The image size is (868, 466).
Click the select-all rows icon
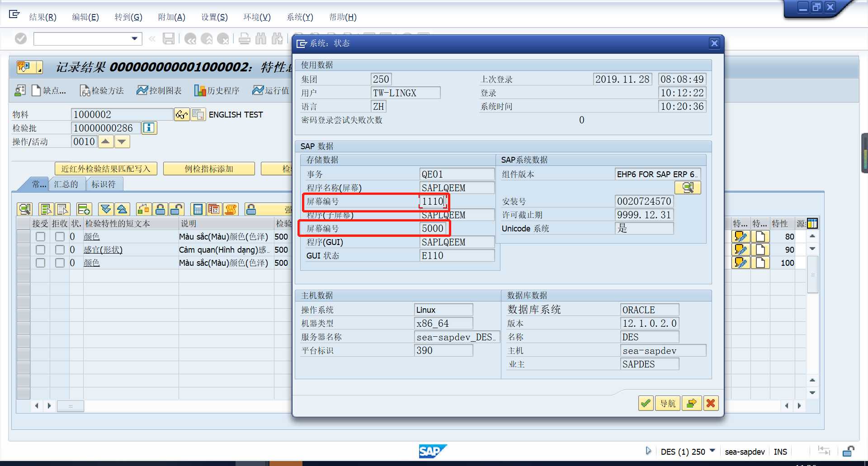click(x=46, y=209)
